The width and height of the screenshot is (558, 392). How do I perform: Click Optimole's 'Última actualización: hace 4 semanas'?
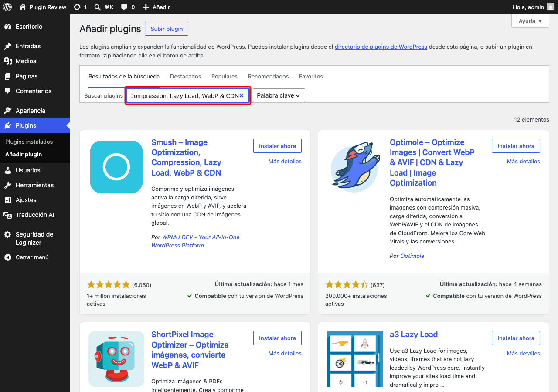491,284
